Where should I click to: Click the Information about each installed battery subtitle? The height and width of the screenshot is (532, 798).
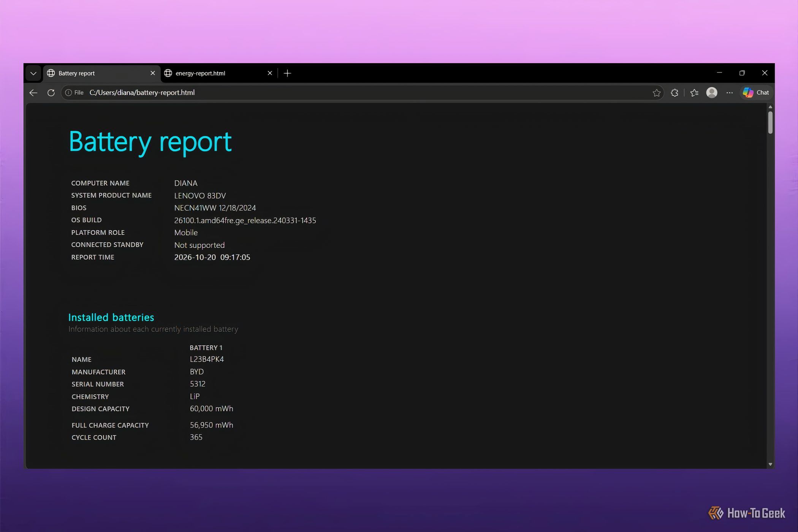153,329
